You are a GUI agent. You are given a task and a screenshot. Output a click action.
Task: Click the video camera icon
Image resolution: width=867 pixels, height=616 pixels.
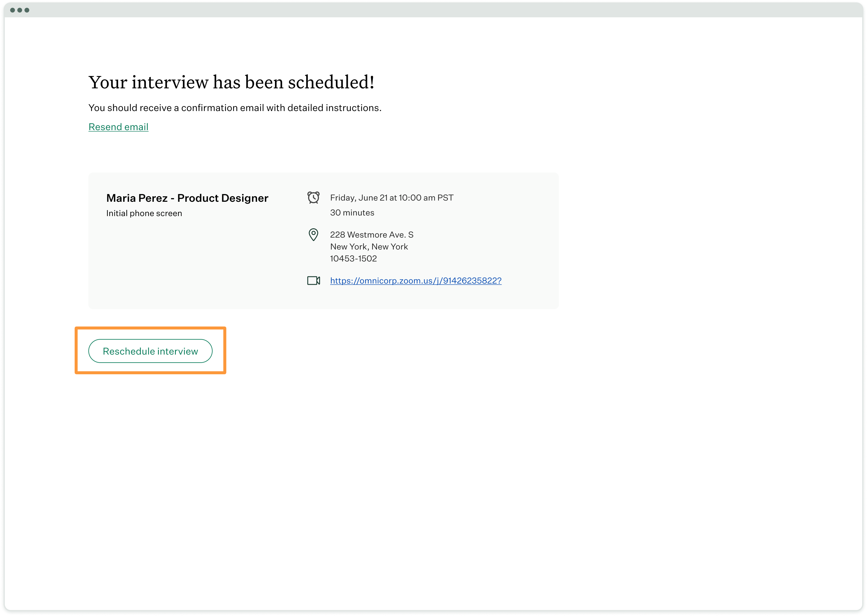314,281
